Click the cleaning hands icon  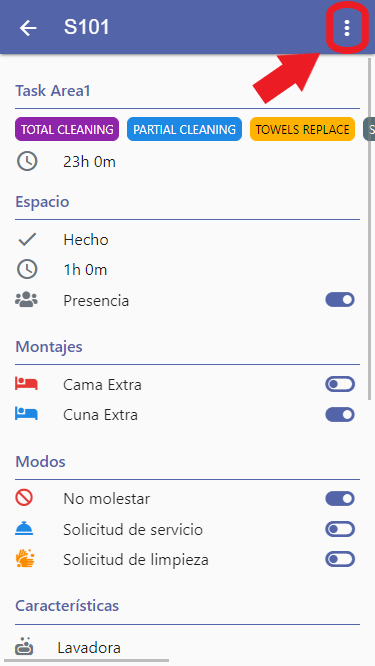point(25,559)
